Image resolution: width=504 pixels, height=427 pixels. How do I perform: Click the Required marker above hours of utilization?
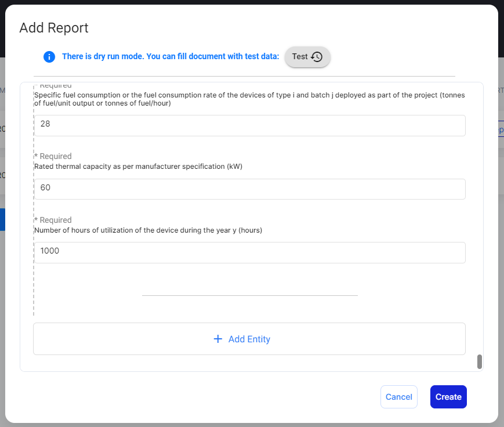(x=53, y=220)
